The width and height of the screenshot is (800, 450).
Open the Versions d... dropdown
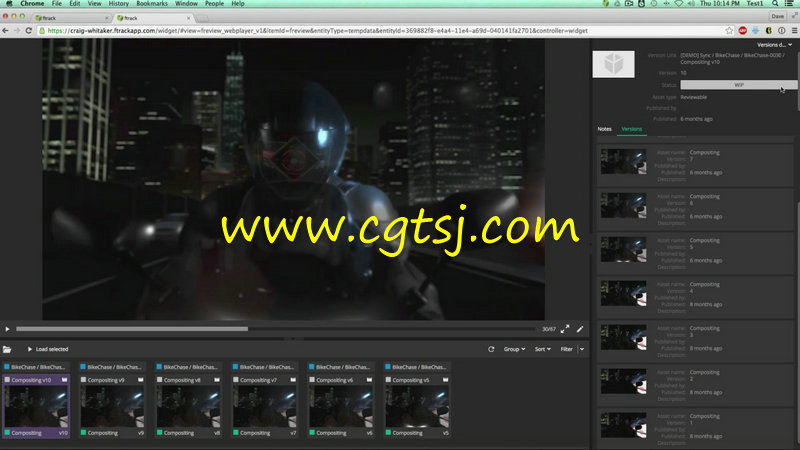click(774, 45)
